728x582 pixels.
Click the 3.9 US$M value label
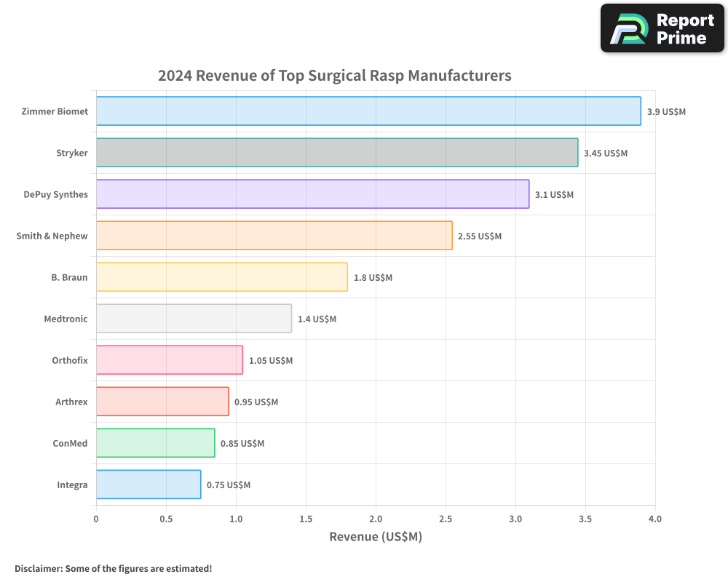tap(666, 111)
